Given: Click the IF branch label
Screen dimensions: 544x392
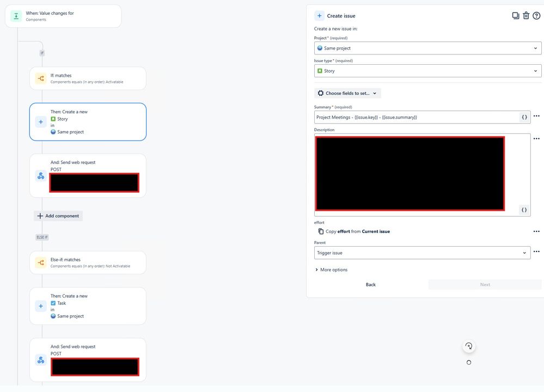Looking at the screenshot, I should 42,53.
